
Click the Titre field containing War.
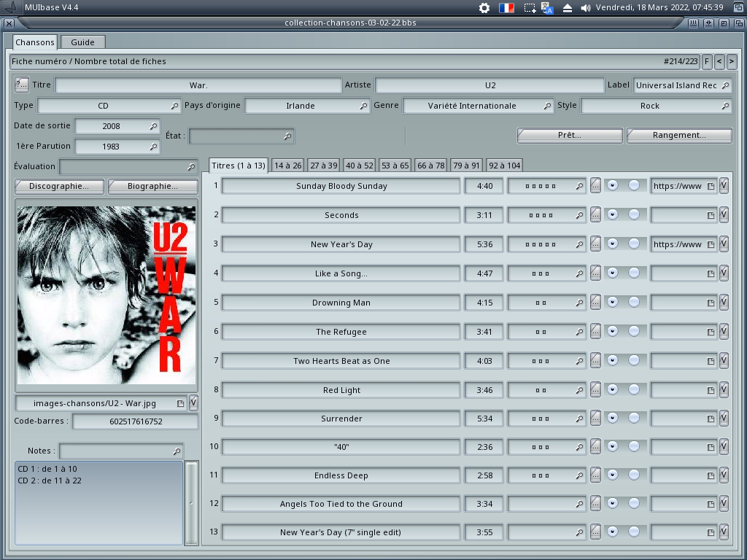(x=198, y=85)
